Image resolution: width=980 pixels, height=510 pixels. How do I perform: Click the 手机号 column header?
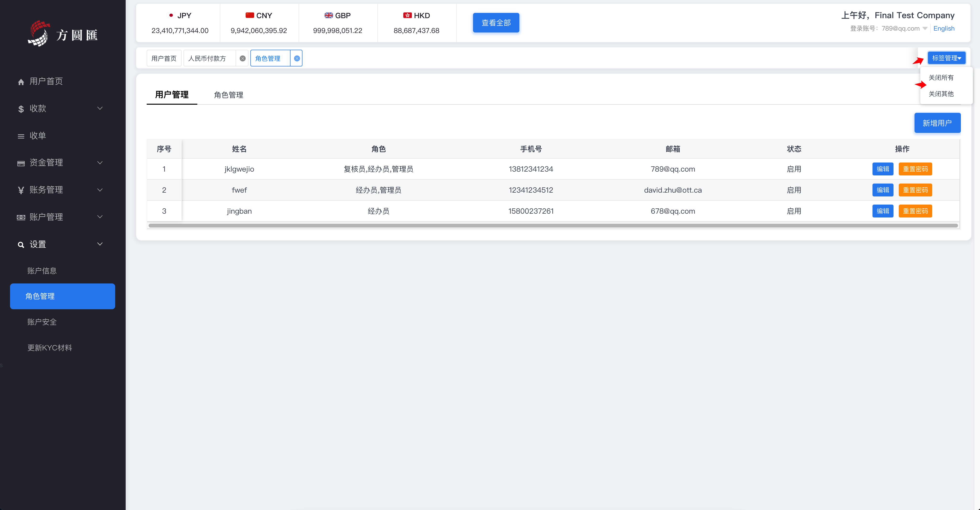click(x=531, y=149)
